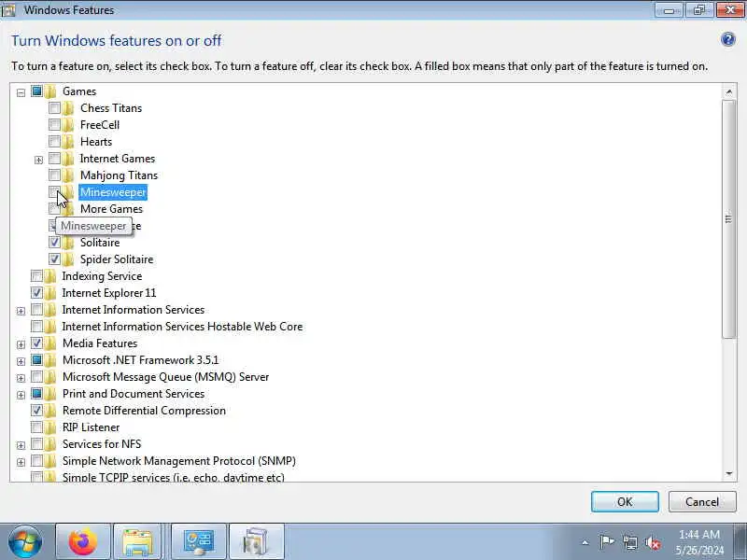Expand the Internet Games node

point(38,160)
